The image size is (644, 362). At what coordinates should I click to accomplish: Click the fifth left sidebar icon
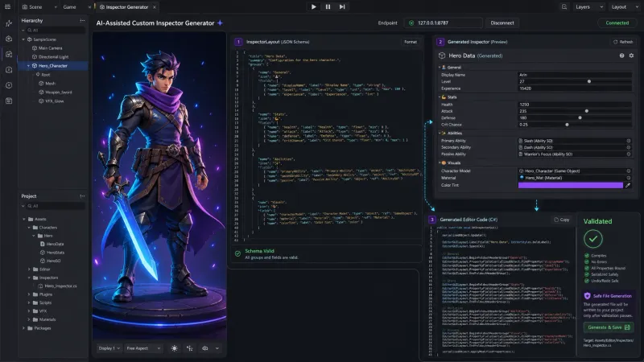tap(9, 85)
